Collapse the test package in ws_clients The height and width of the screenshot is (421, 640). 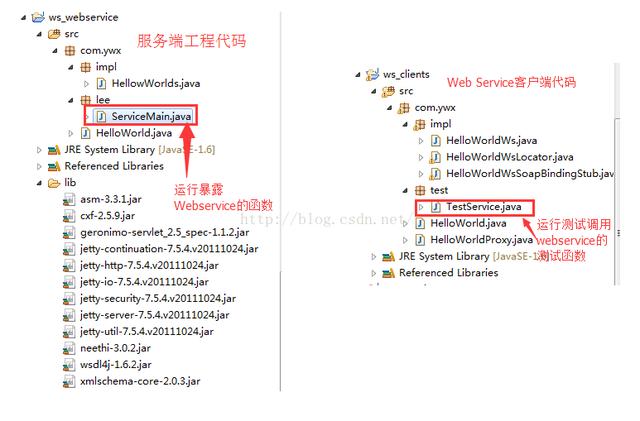tap(405, 191)
